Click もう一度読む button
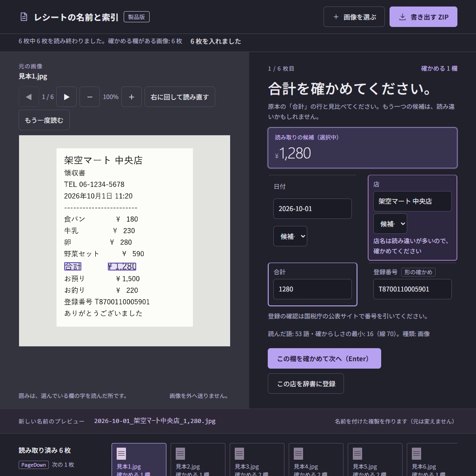Screen dimensions: 476x476 (x=44, y=120)
